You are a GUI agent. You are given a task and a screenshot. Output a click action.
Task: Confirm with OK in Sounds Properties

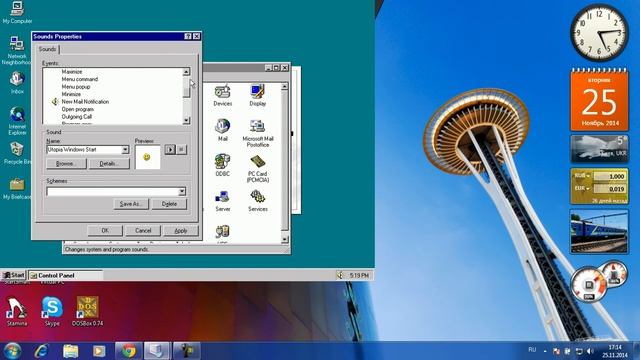(105, 231)
